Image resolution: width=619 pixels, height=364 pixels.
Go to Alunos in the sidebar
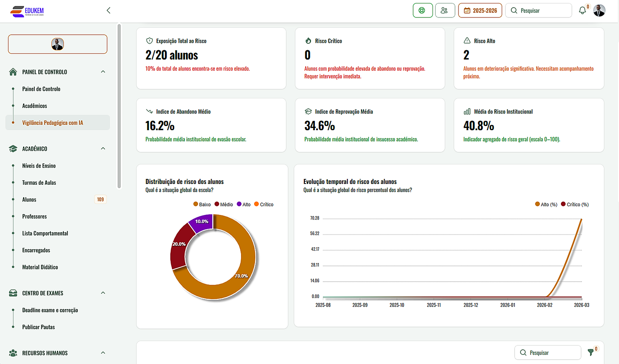click(x=29, y=200)
